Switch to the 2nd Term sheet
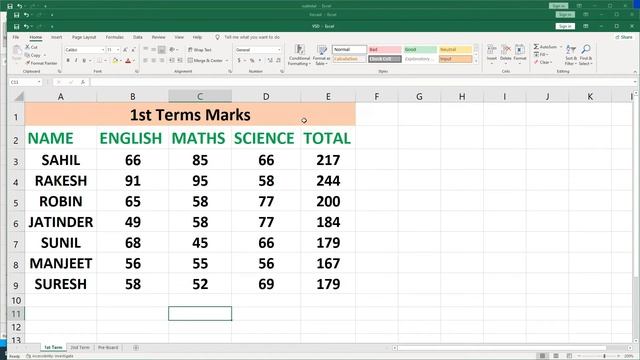 tap(80, 348)
